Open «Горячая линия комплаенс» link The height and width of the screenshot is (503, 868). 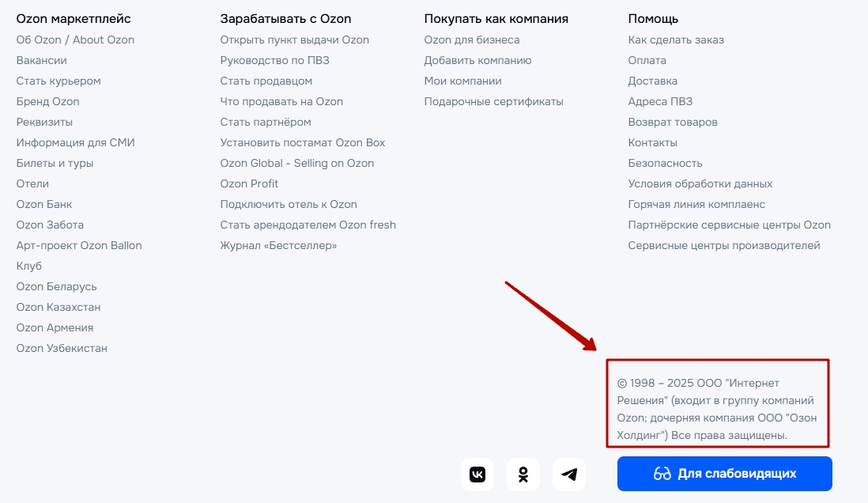(x=696, y=204)
